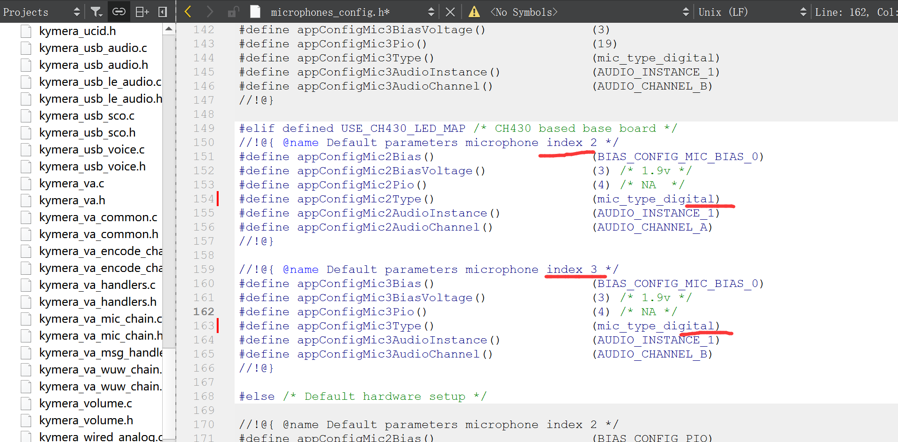Click appConfigMic2BiasVoltage() on line 152
This screenshot has width=898, height=442.
point(391,171)
